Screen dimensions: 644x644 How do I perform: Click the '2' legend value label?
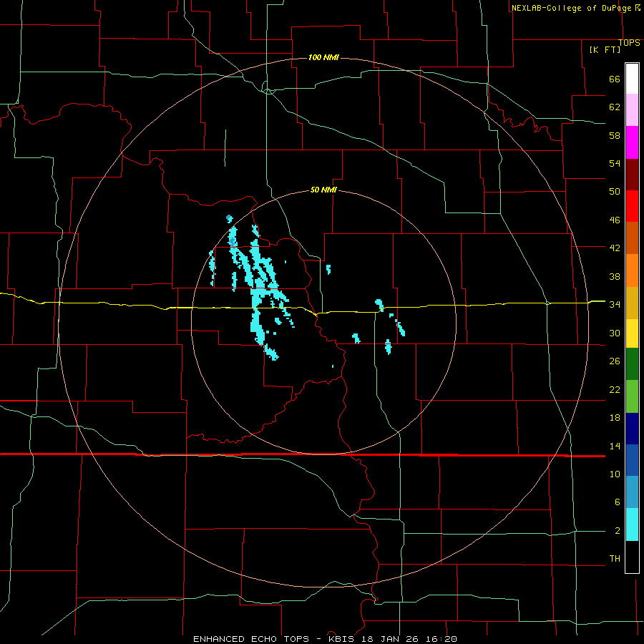(x=618, y=531)
